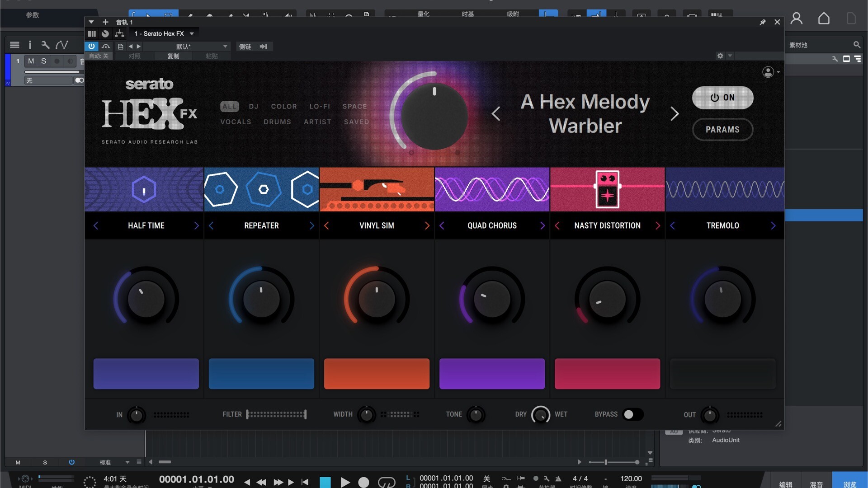
Task: Flip the BYPASS switch
Action: click(633, 414)
